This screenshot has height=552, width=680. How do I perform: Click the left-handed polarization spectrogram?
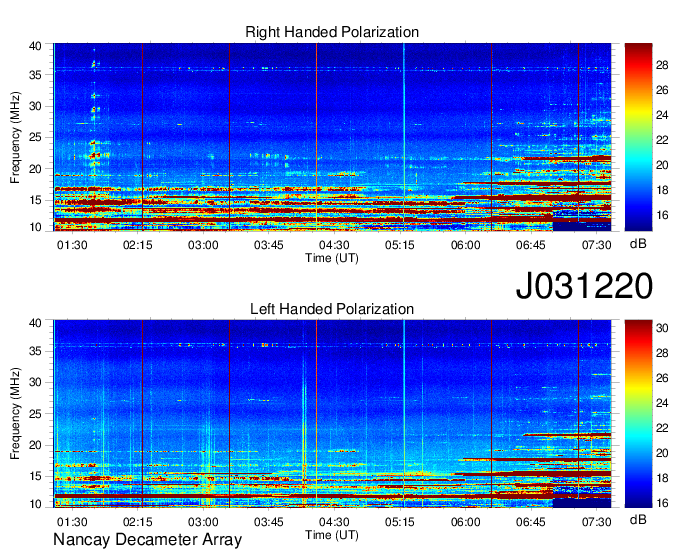point(332,414)
